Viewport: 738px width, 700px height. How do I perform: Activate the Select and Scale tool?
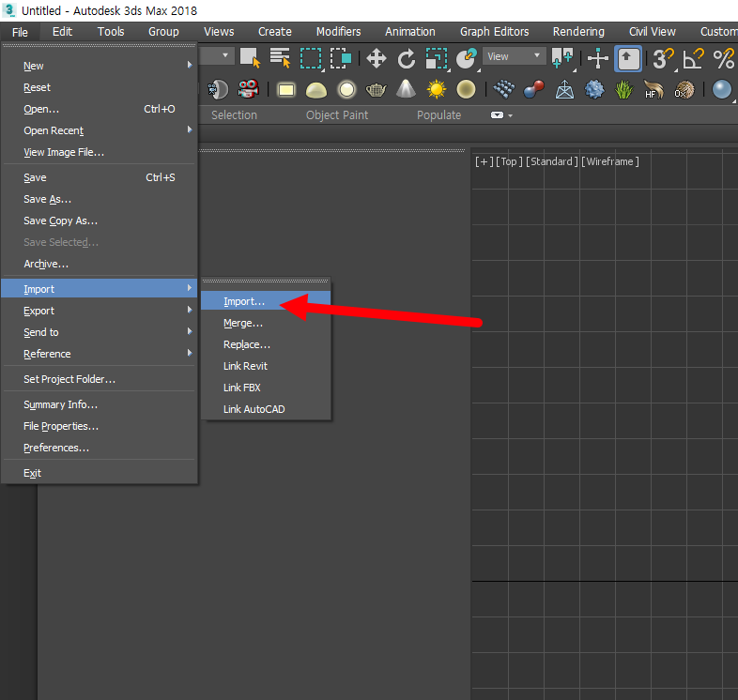tap(437, 59)
